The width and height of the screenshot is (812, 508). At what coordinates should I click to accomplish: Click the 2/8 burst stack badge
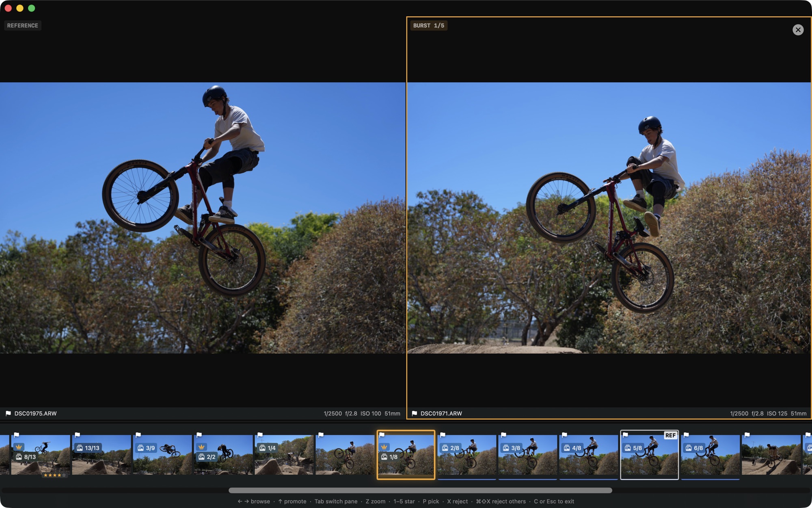pyautogui.click(x=451, y=448)
